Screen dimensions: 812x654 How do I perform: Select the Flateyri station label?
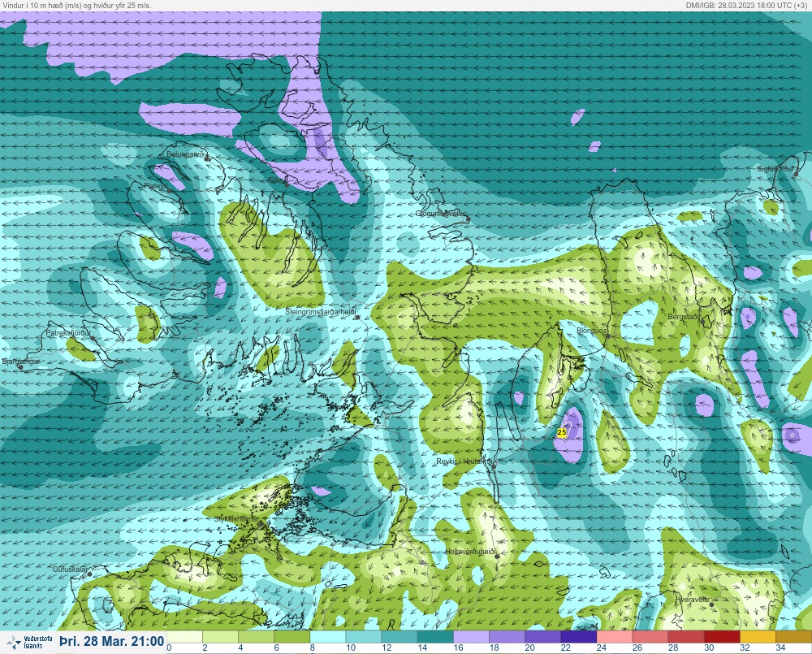pos(155,185)
